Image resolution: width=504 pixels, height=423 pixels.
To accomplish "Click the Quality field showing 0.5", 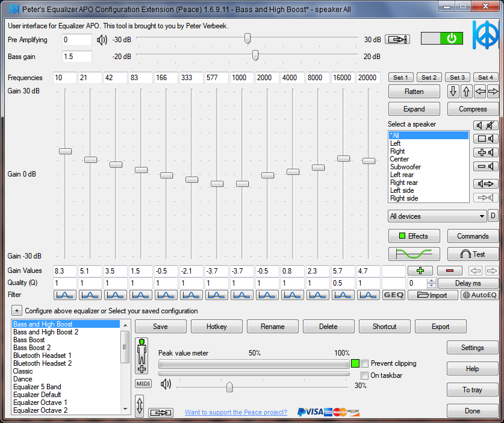I will click(343, 283).
